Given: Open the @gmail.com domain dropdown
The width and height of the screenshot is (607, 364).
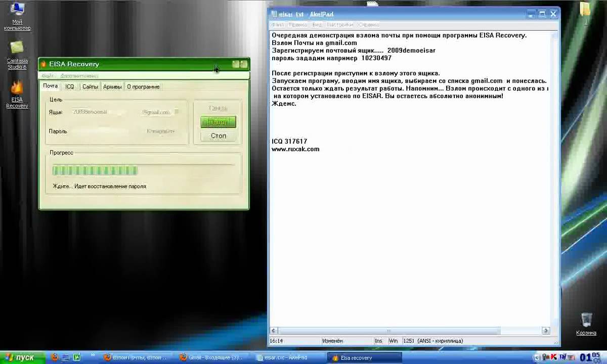Looking at the screenshot, I should (x=161, y=112).
